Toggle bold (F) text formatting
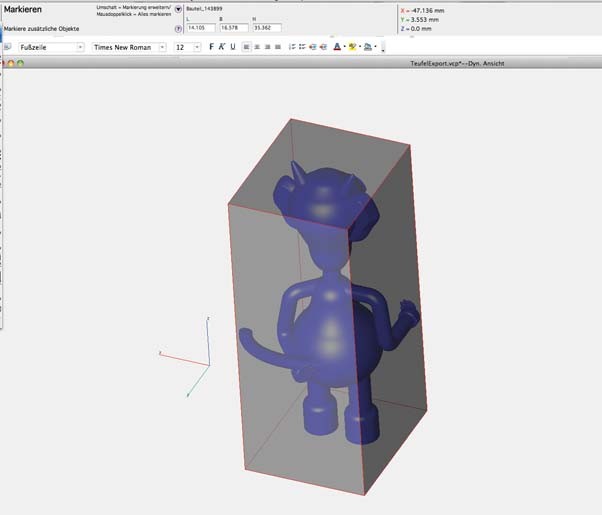 (211, 47)
